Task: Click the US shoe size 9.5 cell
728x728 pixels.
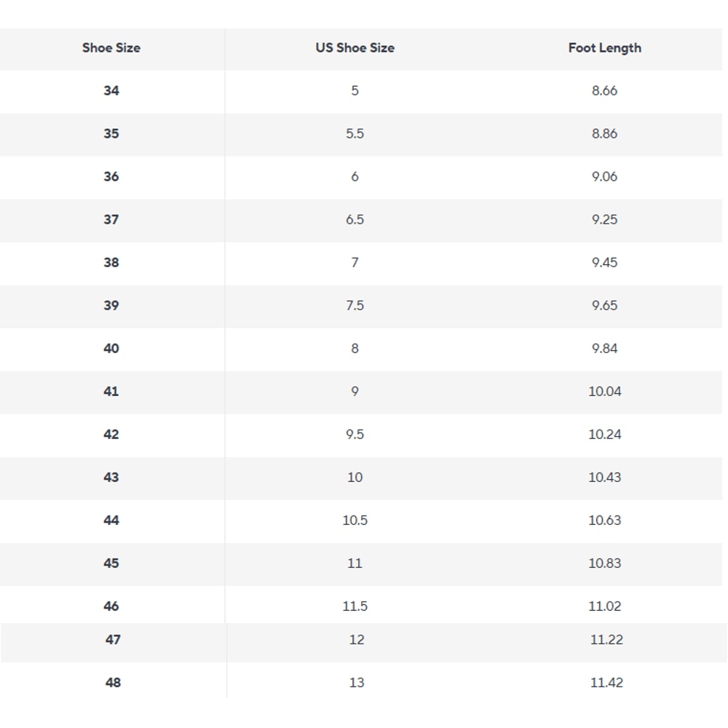Action: pos(355,434)
